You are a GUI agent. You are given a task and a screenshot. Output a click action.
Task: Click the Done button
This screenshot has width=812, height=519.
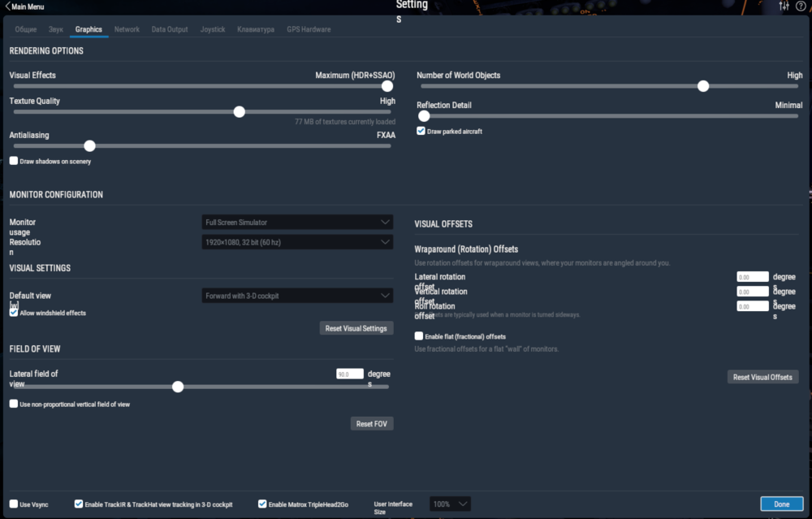click(x=782, y=504)
